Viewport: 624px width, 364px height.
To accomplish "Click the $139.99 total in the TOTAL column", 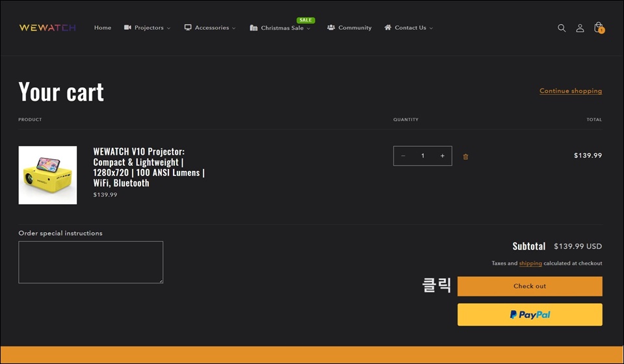I will (588, 155).
